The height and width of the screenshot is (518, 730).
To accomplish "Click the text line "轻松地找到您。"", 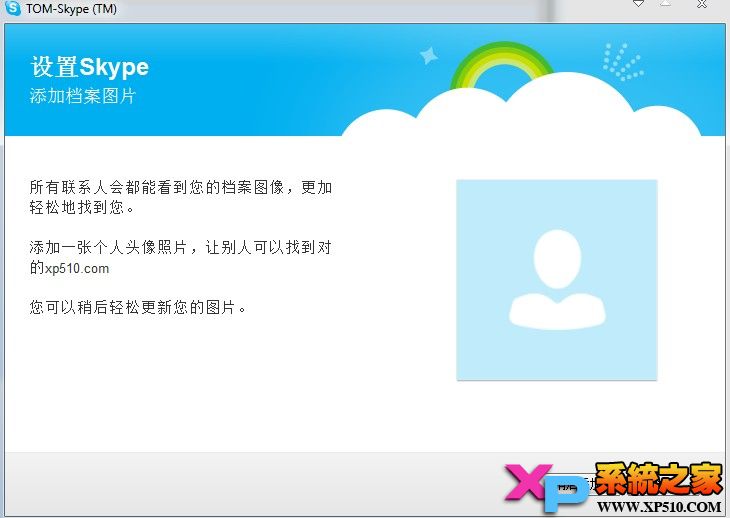I will (82, 207).
